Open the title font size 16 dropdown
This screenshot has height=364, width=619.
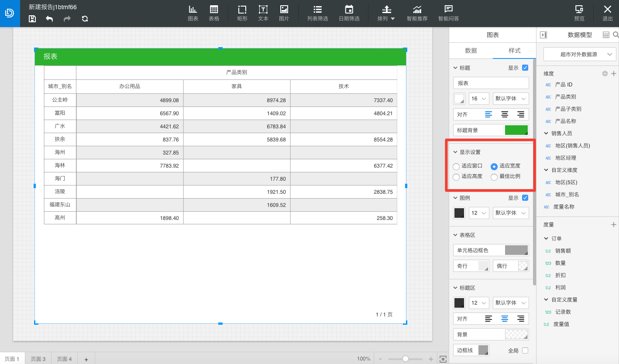pyautogui.click(x=479, y=99)
